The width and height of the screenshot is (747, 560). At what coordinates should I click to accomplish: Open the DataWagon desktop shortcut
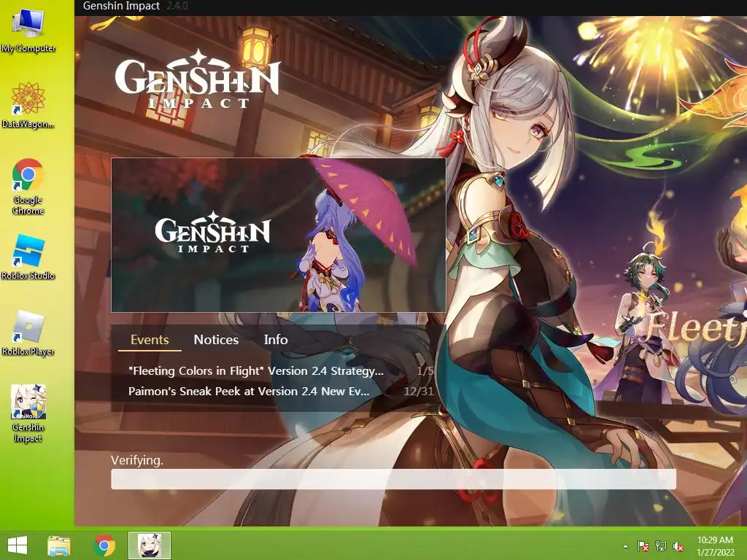[x=28, y=106]
